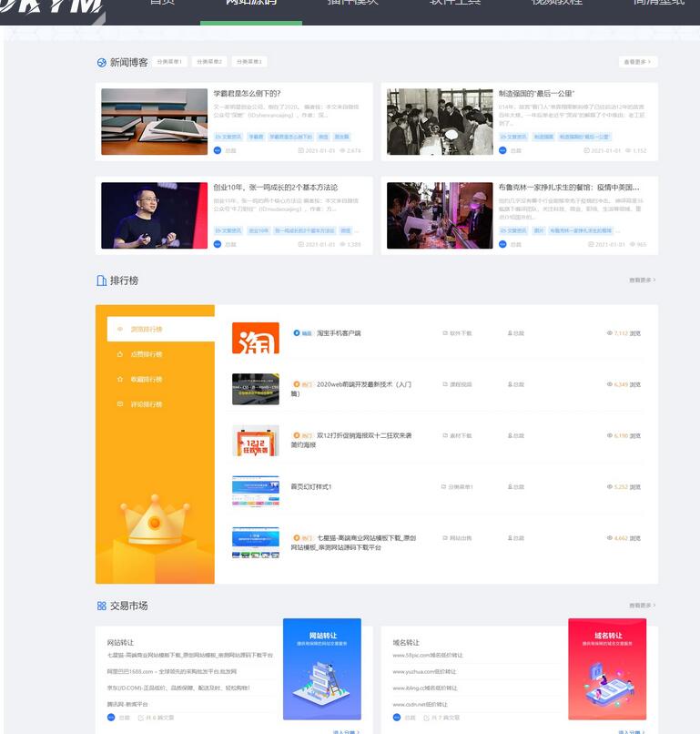
Task: Open listing www.58pic.com域名低价转让
Action: coord(428,656)
